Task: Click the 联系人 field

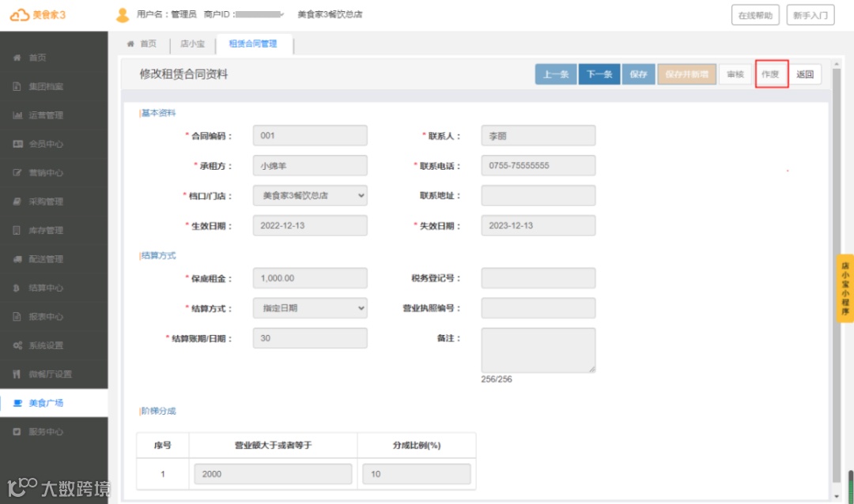Action: 538,136
